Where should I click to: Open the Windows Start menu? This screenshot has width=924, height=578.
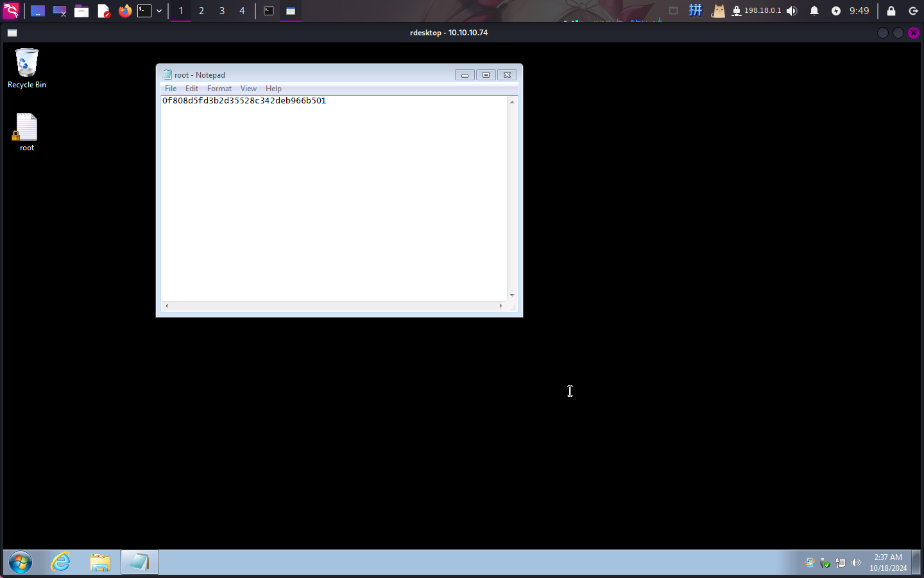21,563
